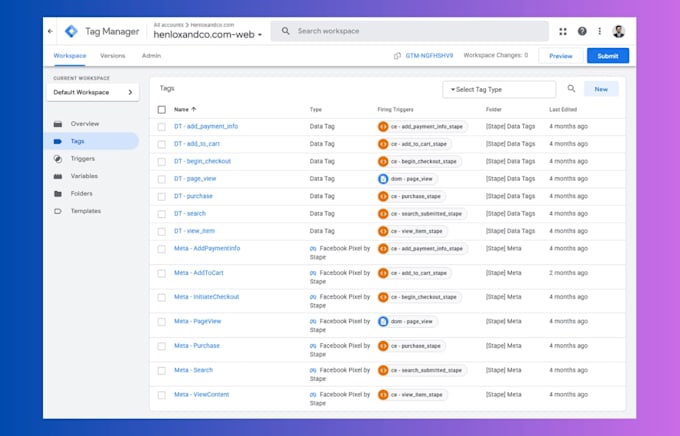Click '[Stape] Meta' folder in Meta - Purchase row

pos(503,346)
